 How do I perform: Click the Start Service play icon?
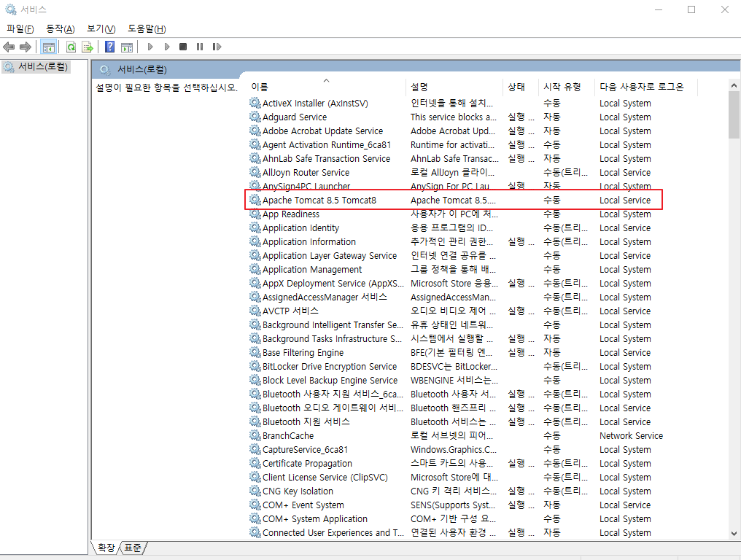(150, 47)
